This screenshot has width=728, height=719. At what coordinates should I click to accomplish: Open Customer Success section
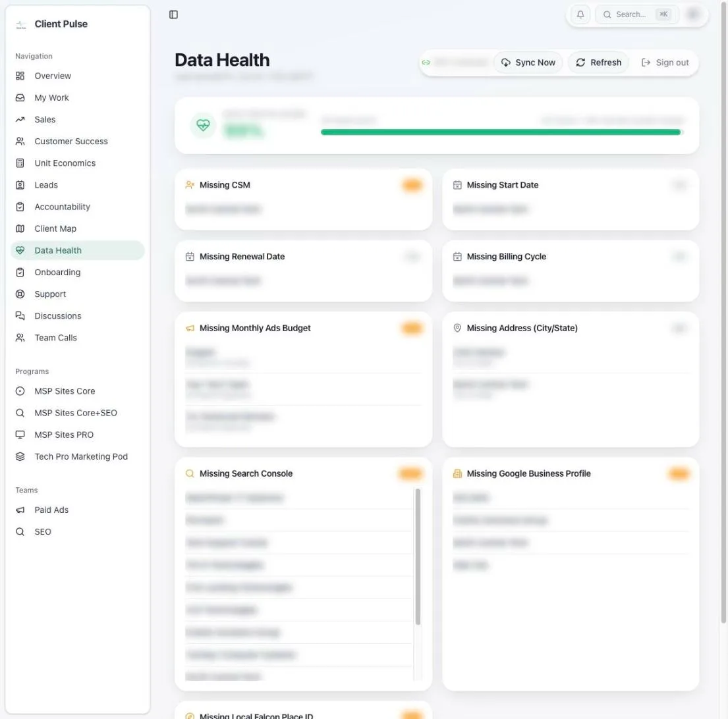pyautogui.click(x=78, y=141)
